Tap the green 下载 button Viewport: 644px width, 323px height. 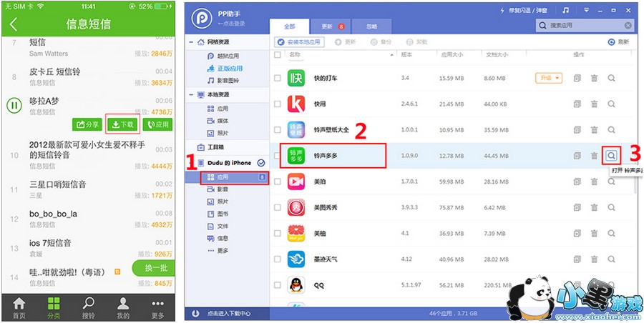point(123,125)
